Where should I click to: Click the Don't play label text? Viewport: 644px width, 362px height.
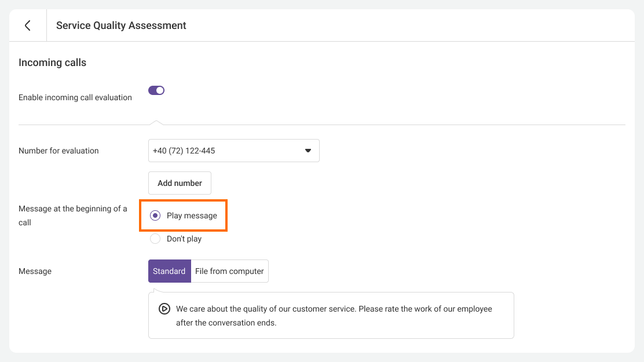[184, 239]
